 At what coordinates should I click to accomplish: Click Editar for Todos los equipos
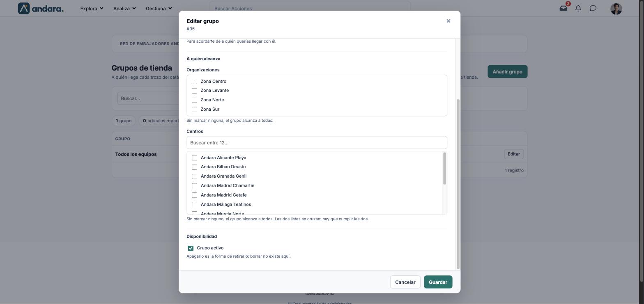coord(514,154)
